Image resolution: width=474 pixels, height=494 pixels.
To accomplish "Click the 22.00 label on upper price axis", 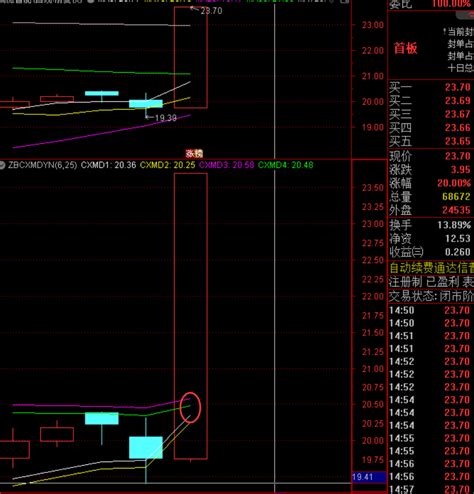I will coord(373,51).
